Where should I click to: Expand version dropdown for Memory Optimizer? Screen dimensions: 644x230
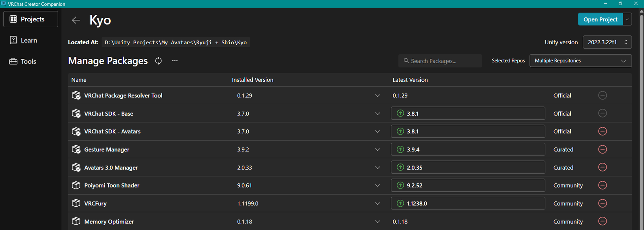tap(378, 222)
